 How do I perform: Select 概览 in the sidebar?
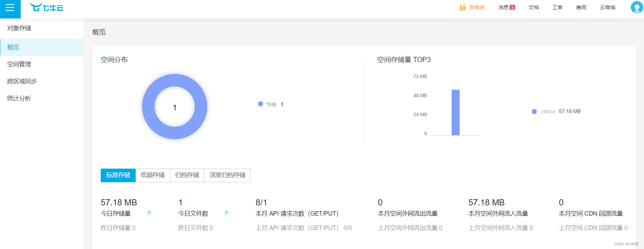(42, 47)
